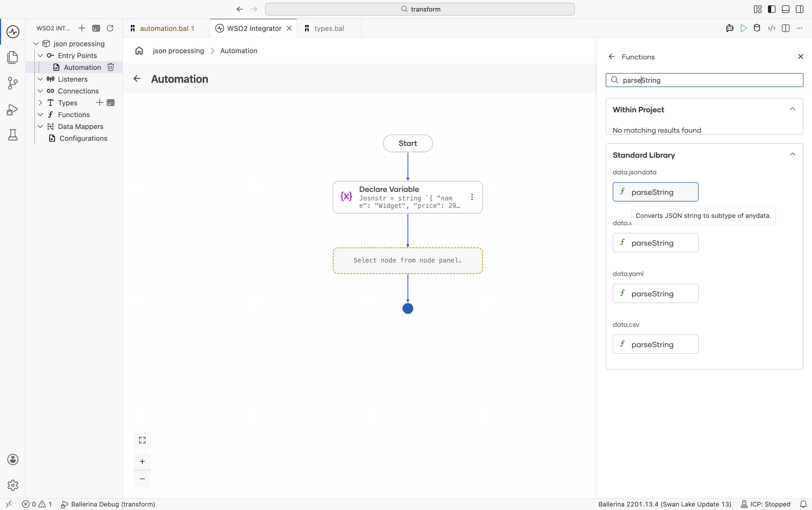Close the Functions panel
The width and height of the screenshot is (812, 510).
[800, 57]
